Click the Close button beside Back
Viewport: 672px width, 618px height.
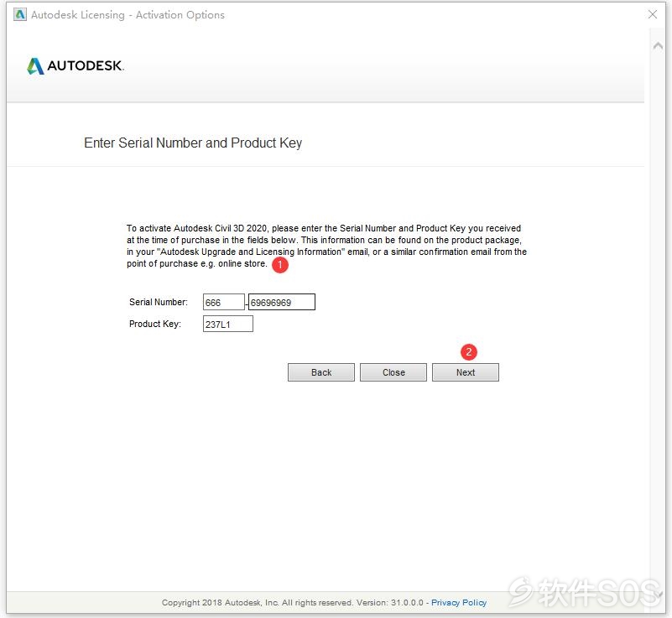tap(393, 372)
